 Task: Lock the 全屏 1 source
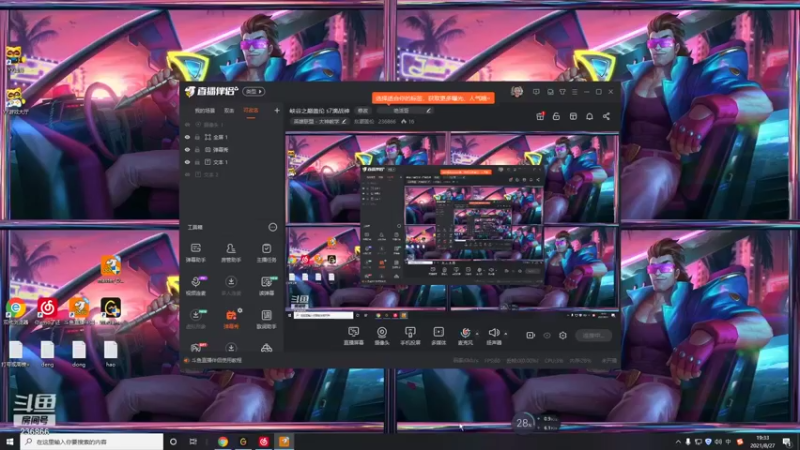[197, 137]
